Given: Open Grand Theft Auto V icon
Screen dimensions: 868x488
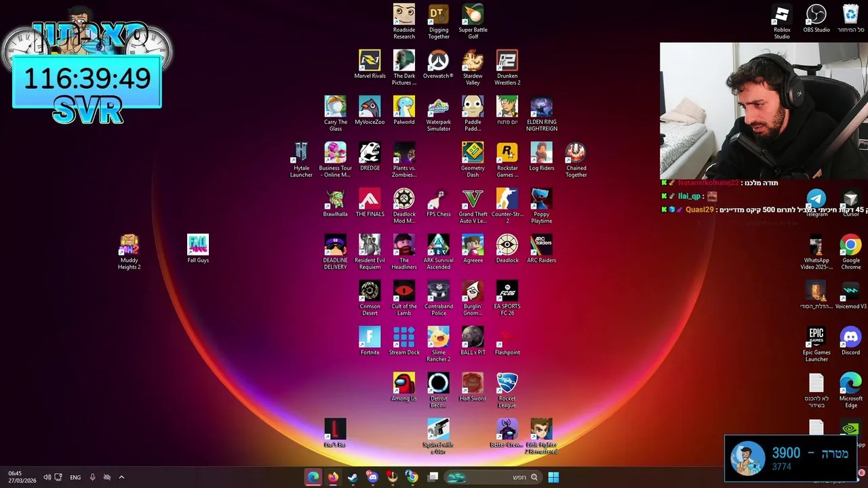Looking at the screenshot, I should pyautogui.click(x=473, y=206).
